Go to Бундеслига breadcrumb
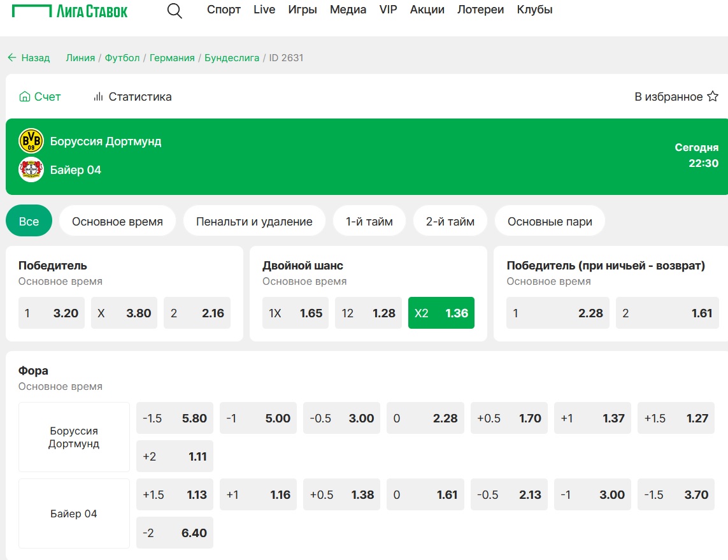Screen dimensions: 728x560 [x=232, y=57]
